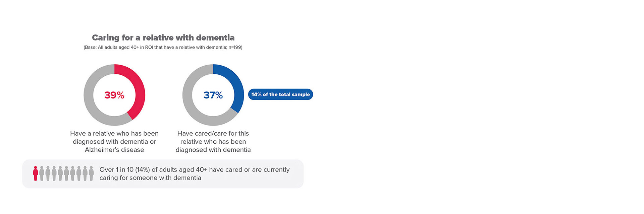This screenshot has height=214, width=644.
Task: Click the "Over 1 in 10 (14%)" statement
Action: 195,169
